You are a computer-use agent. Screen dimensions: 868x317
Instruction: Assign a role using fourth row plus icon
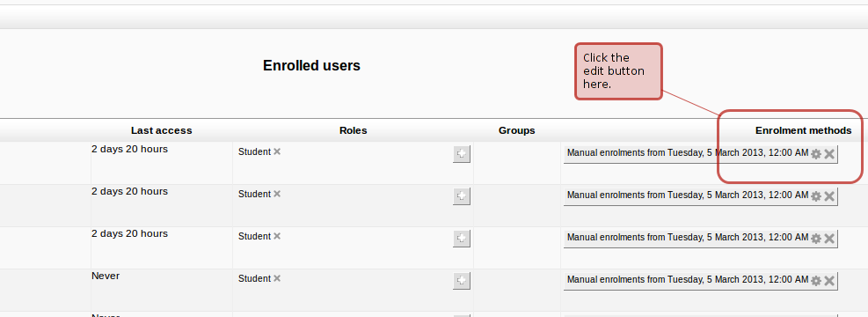462,281
